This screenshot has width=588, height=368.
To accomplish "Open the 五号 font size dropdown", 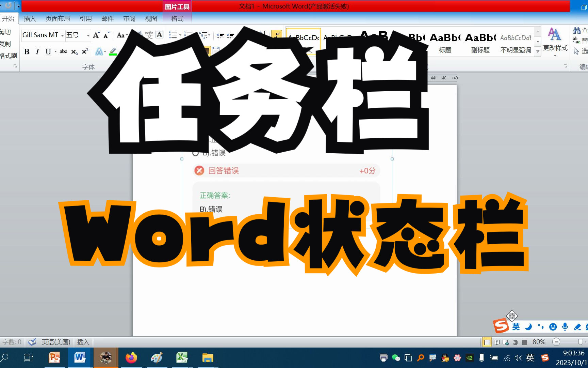I will pos(88,35).
